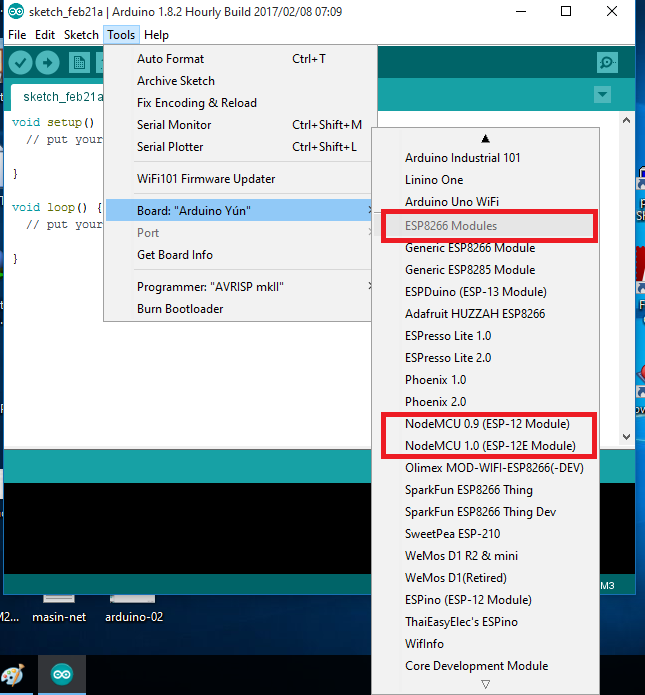The width and height of the screenshot is (645, 695).
Task: Launch WiFi101 Firmware Updater
Action: (238, 179)
